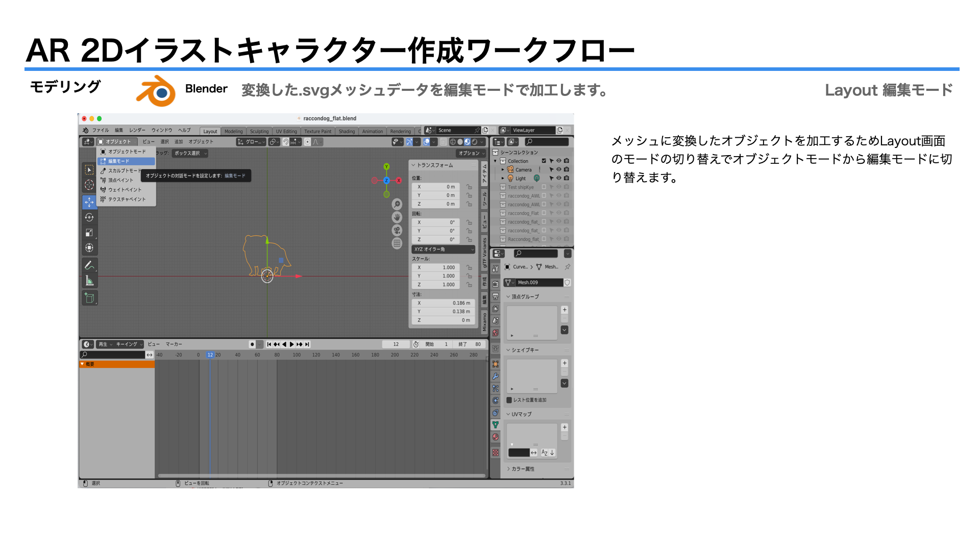
Task: Jump to the timeline start frame
Action: pos(269,344)
